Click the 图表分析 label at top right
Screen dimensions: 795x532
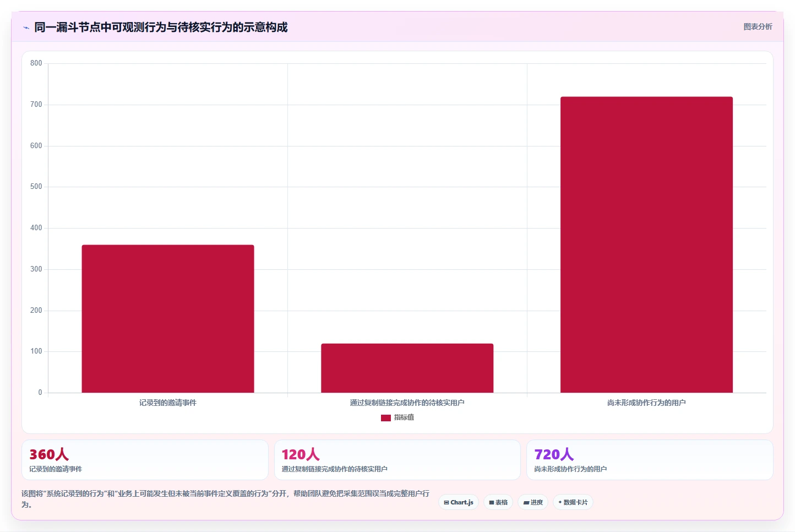coord(758,26)
